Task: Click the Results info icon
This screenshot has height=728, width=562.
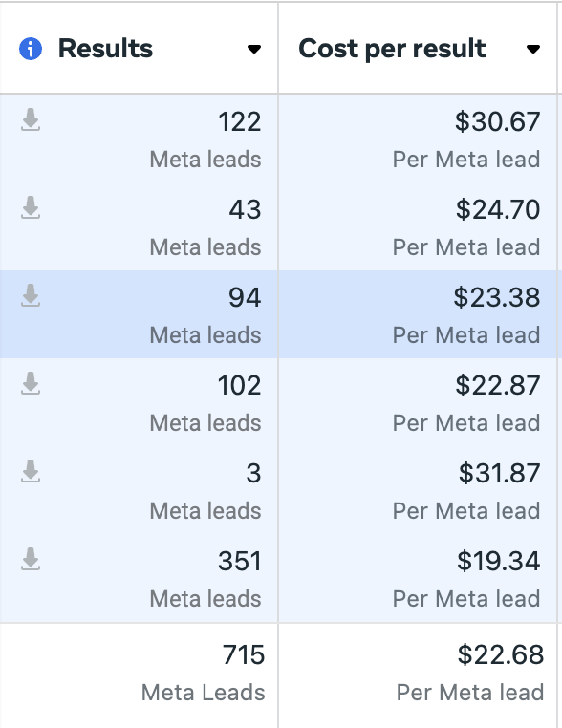Action: [31, 49]
